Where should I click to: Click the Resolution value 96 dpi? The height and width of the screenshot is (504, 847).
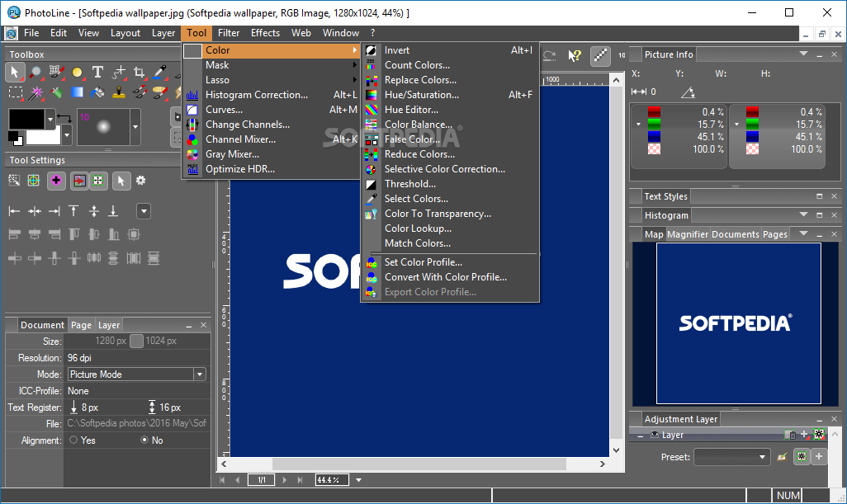click(x=79, y=358)
